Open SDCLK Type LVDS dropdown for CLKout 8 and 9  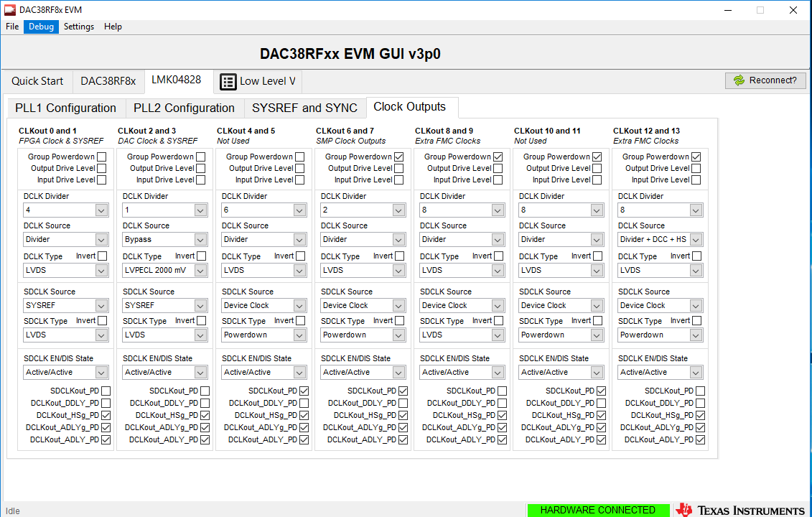click(x=462, y=335)
